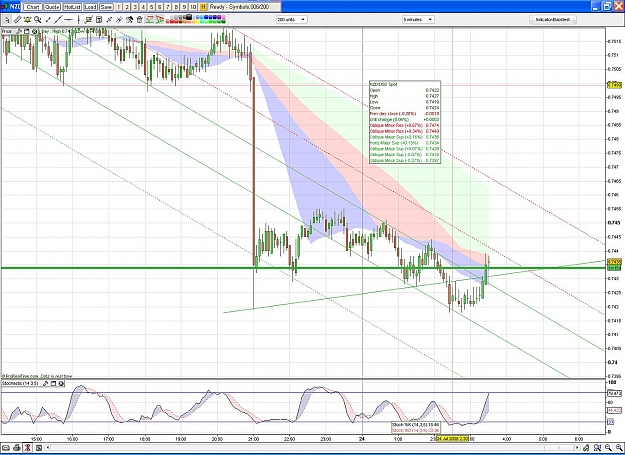This screenshot has height=455, width=625.
Task: Click the trash can delete icon
Action: point(140,19)
